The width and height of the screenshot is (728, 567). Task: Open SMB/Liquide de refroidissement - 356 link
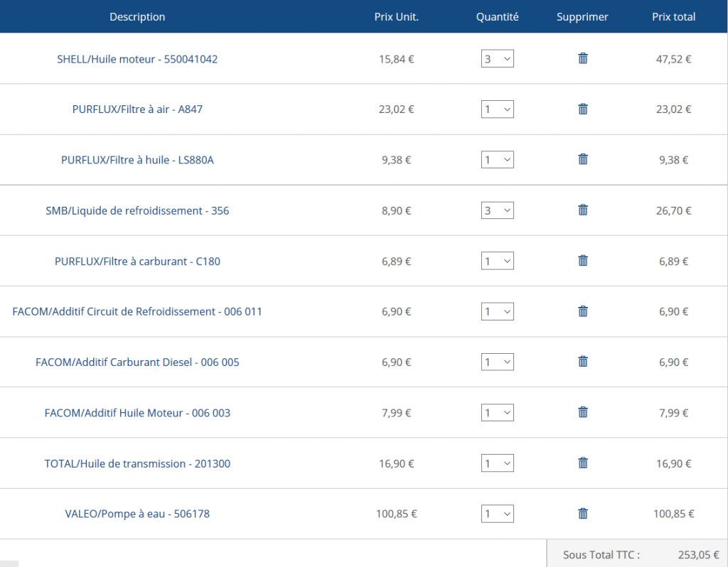click(x=137, y=210)
